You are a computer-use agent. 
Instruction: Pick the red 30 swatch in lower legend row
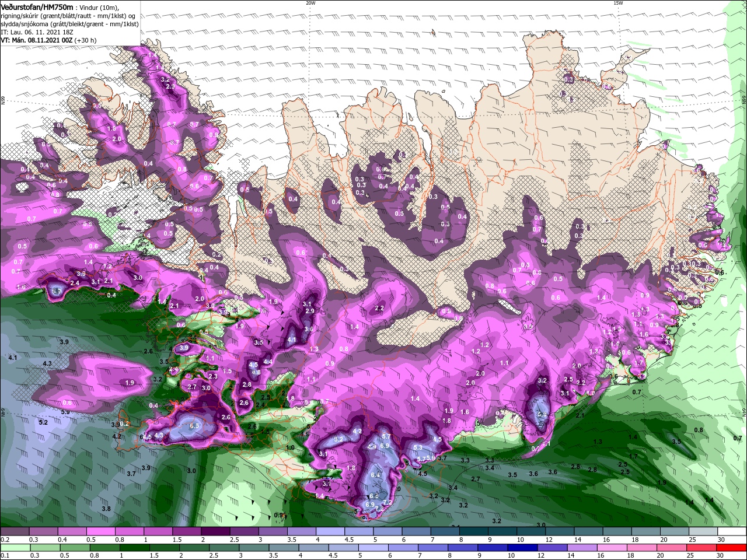pyautogui.click(x=732, y=548)
